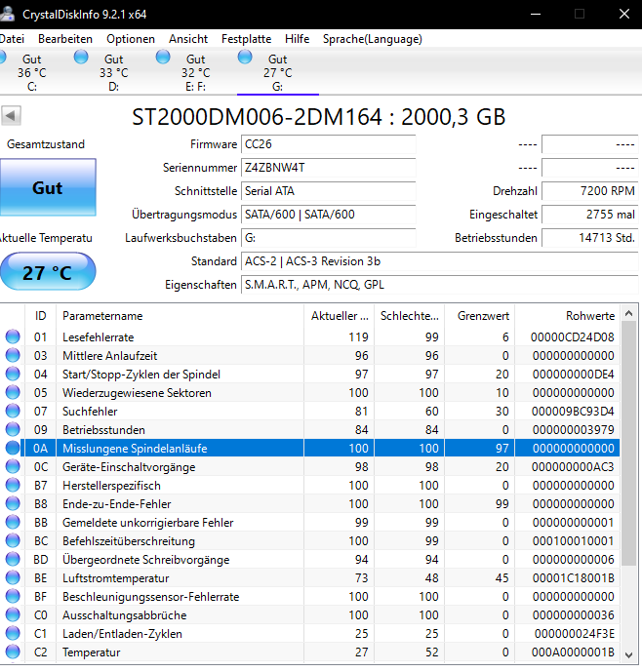Select the G: drive tab
Image resolution: width=642 pixels, height=672 pixels.
[x=277, y=72]
